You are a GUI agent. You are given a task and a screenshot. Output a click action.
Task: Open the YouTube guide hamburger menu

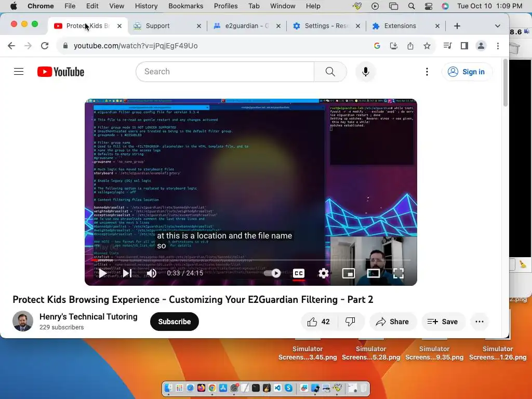(19, 72)
